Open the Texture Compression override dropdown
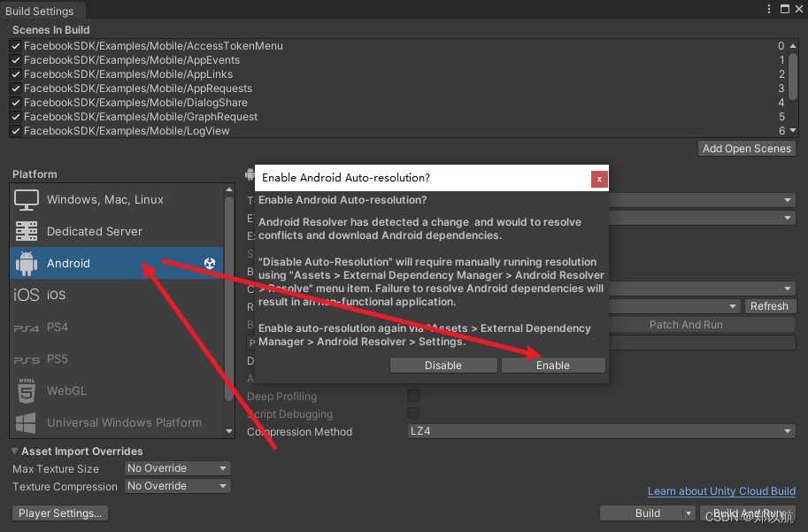The width and height of the screenshot is (808, 532). (x=177, y=486)
